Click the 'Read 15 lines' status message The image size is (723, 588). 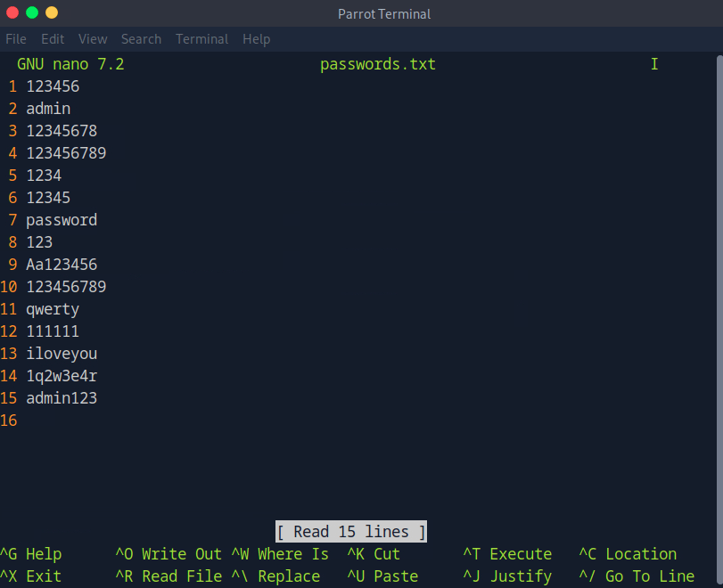point(351,532)
